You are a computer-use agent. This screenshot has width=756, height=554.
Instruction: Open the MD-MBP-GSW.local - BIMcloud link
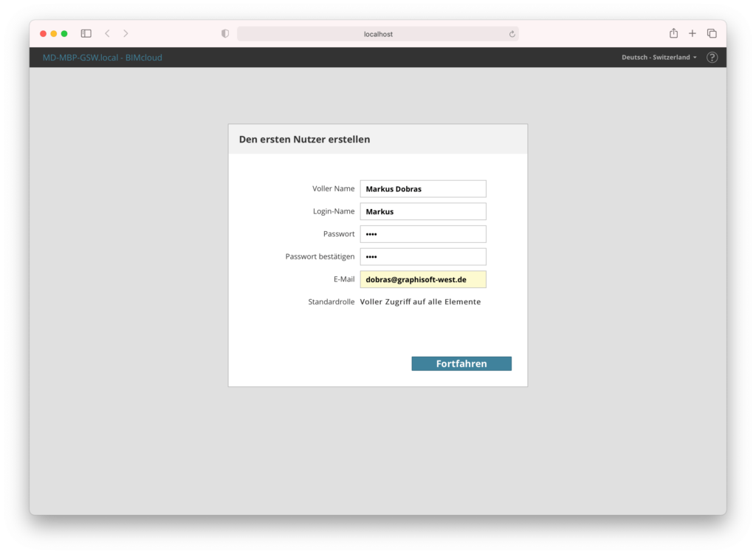pos(101,57)
